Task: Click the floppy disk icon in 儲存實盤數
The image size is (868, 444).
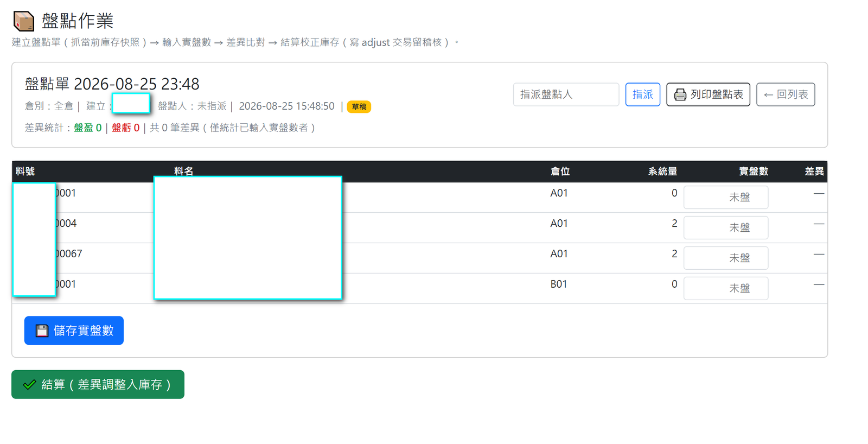Action: 42,331
